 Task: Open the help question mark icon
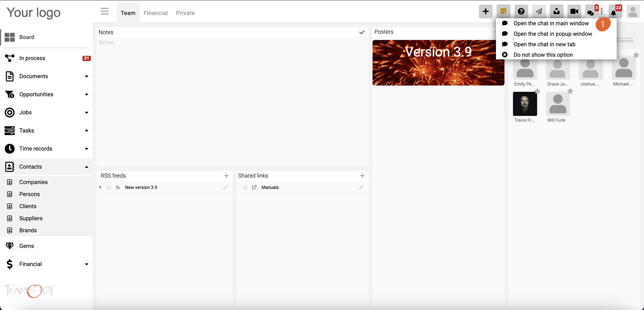point(521,11)
